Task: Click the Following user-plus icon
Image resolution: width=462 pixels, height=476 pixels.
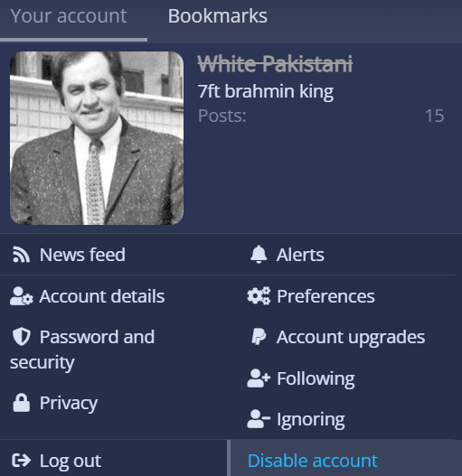Action: [x=259, y=378]
